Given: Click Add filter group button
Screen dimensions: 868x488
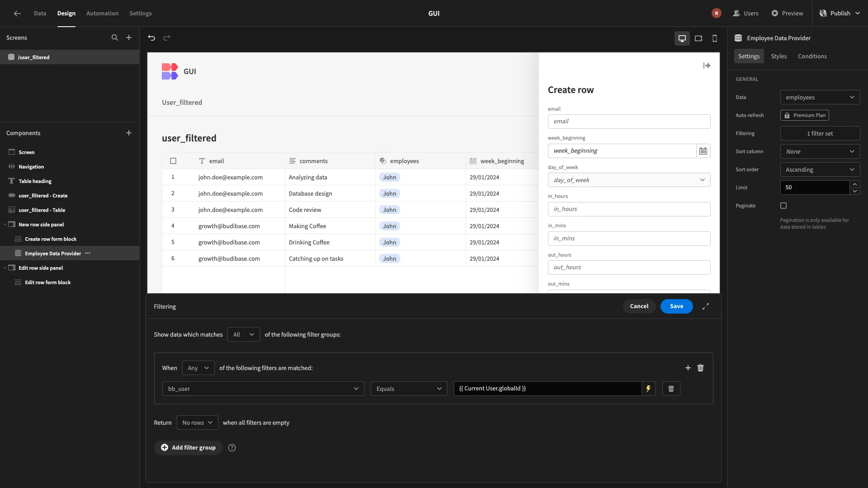Looking at the screenshot, I should coord(189,448).
